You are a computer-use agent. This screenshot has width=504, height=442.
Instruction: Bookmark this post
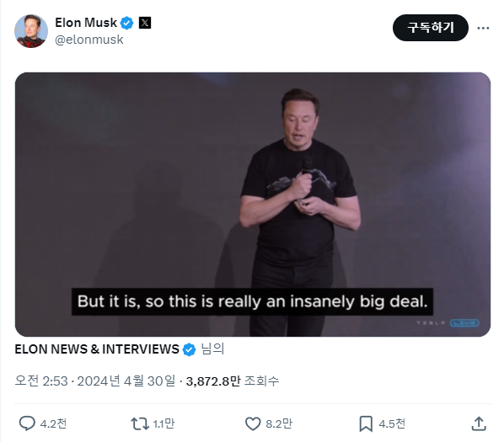tap(366, 423)
